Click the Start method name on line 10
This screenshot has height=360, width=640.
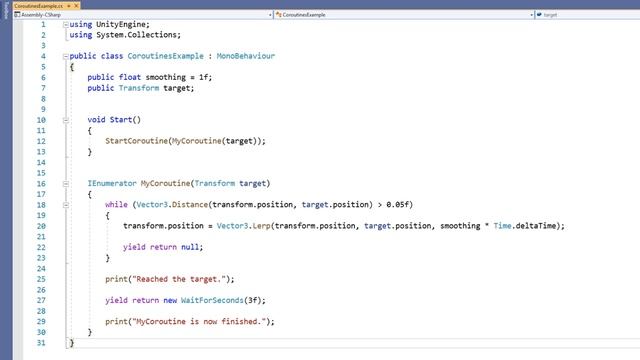[121, 120]
